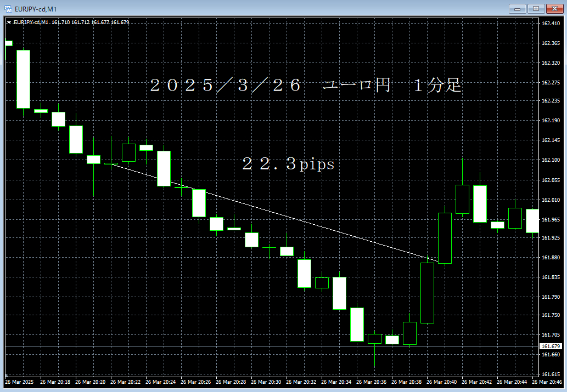Select the 161.679 price marker on the right axis
Viewport: 567px width, 392px height.
pyautogui.click(x=551, y=345)
